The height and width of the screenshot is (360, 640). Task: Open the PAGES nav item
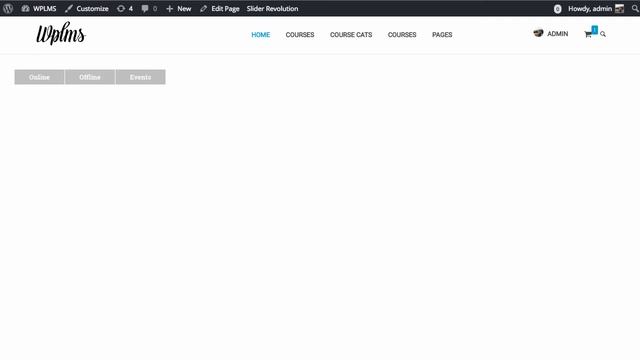pyautogui.click(x=442, y=35)
